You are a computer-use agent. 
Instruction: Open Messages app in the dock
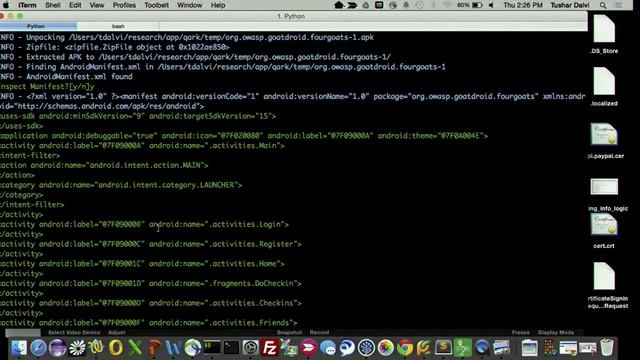(328, 348)
